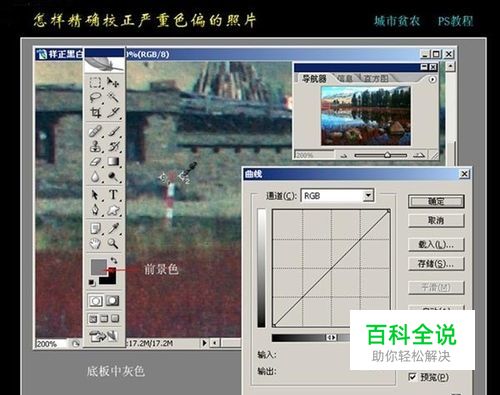Viewport: 500px width, 395px height.
Task: Click the 载入(L)... button
Action: 436,245
